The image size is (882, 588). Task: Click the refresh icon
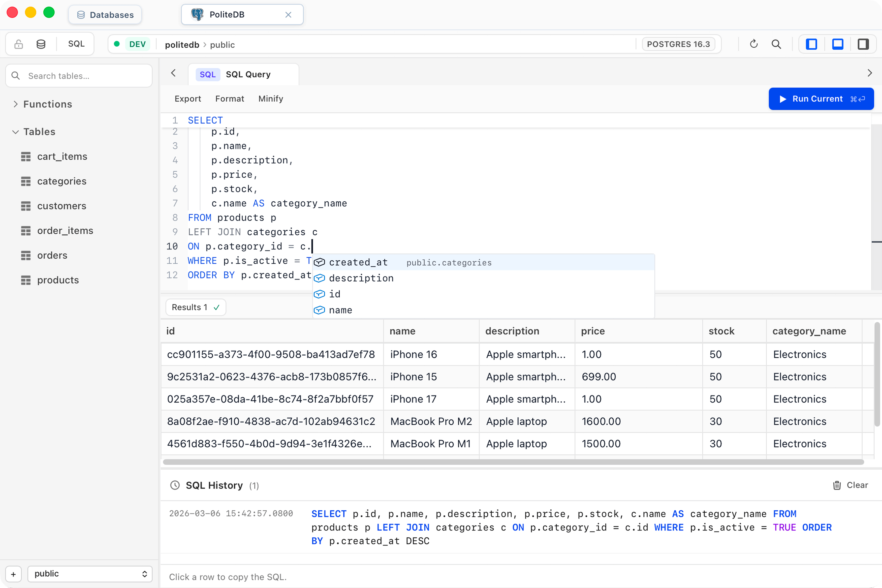(x=754, y=44)
